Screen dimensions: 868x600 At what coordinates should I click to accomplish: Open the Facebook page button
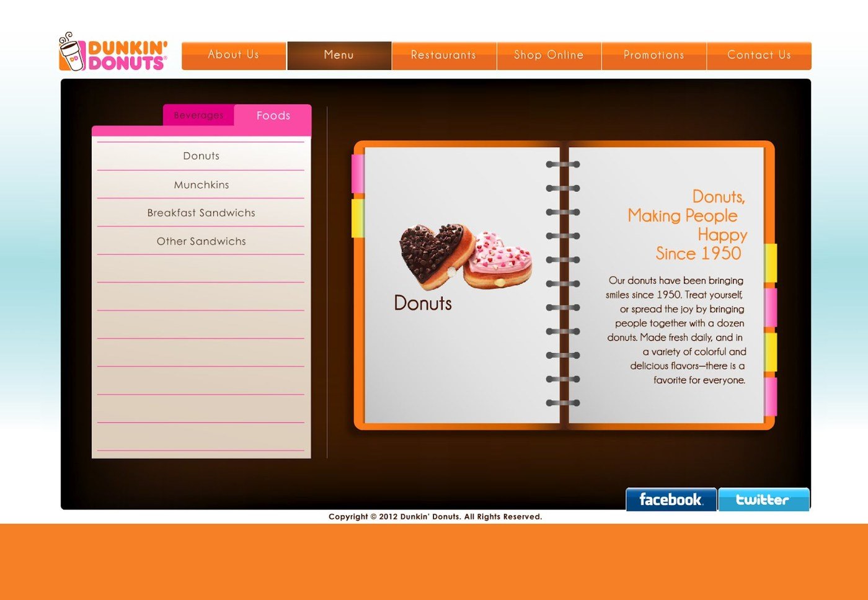point(671,498)
